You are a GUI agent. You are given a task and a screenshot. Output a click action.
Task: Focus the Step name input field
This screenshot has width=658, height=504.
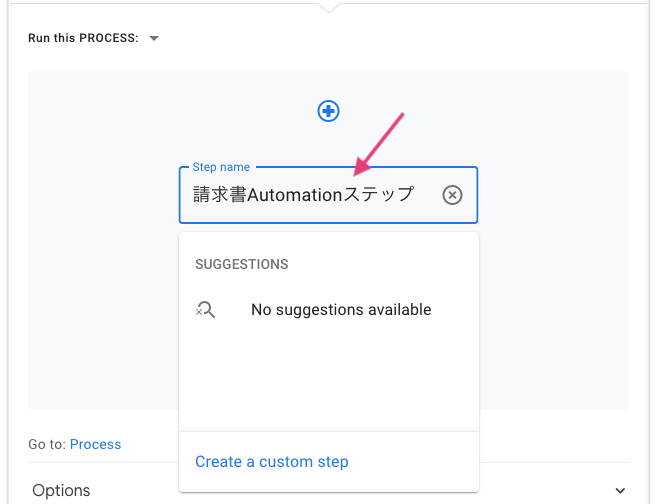coord(328,195)
